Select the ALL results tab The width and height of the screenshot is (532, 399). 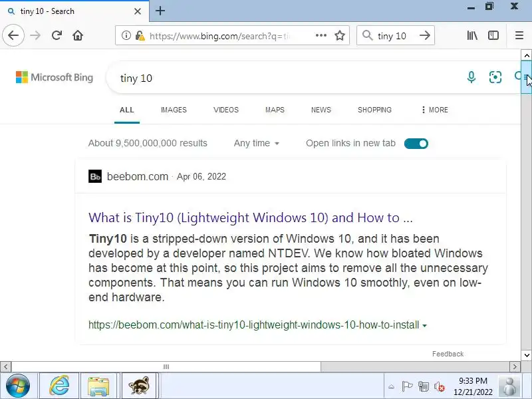pyautogui.click(x=127, y=110)
